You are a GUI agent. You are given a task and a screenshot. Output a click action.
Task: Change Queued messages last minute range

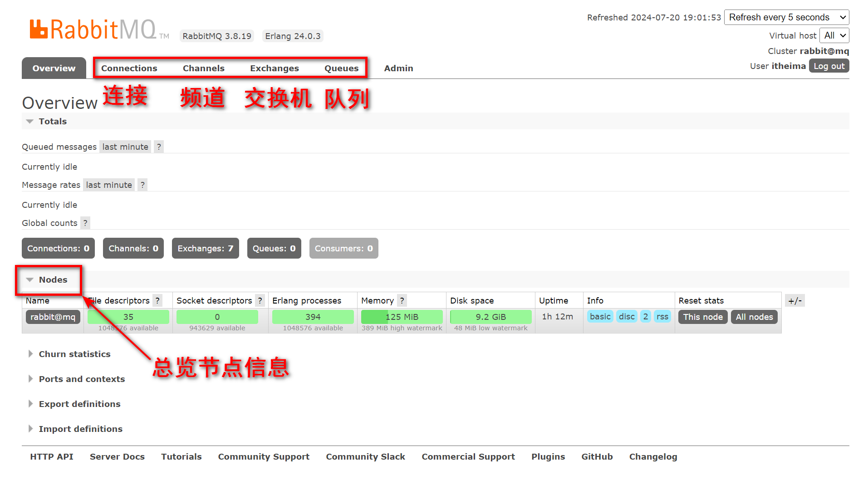(125, 147)
